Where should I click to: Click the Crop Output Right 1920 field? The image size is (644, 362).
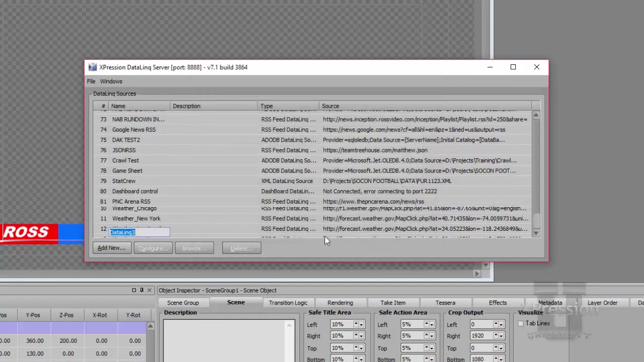point(481,336)
